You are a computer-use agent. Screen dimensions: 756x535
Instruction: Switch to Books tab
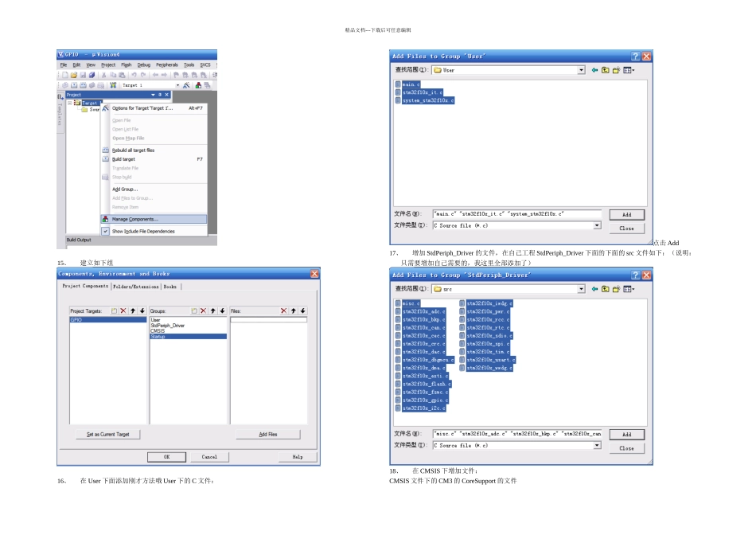point(170,287)
